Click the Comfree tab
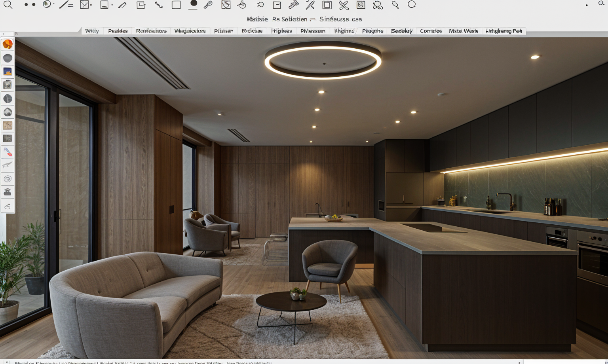The width and height of the screenshot is (608, 364). pyautogui.click(x=431, y=31)
